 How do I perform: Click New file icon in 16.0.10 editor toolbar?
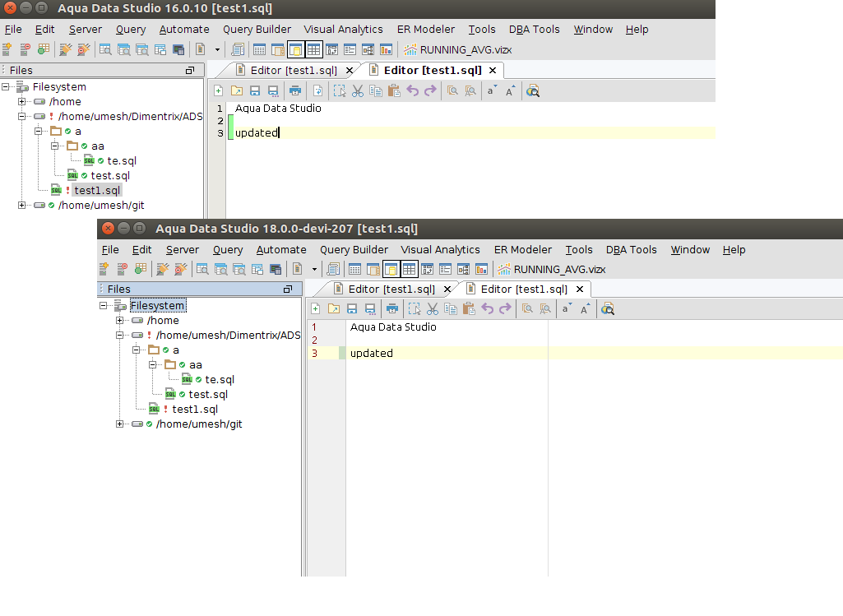pyautogui.click(x=218, y=90)
